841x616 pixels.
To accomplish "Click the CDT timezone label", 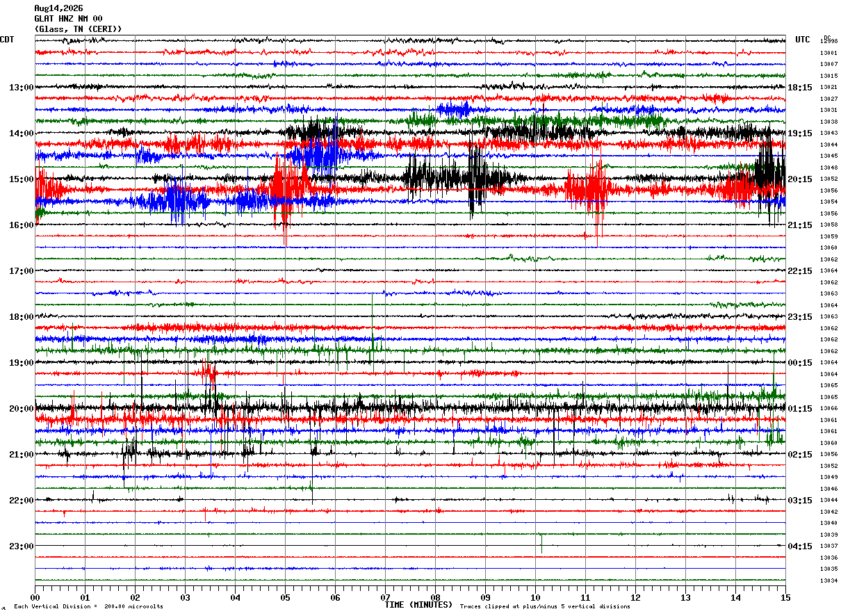I will [7, 40].
